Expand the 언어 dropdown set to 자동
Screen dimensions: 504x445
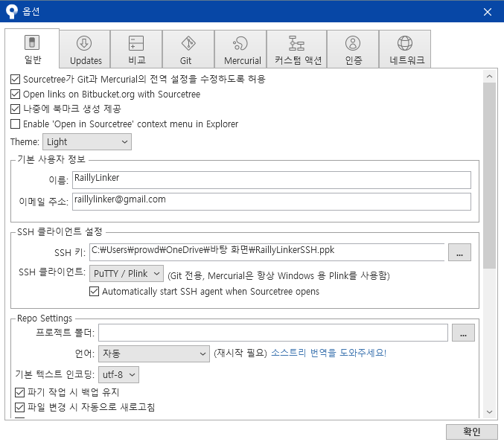(x=154, y=353)
